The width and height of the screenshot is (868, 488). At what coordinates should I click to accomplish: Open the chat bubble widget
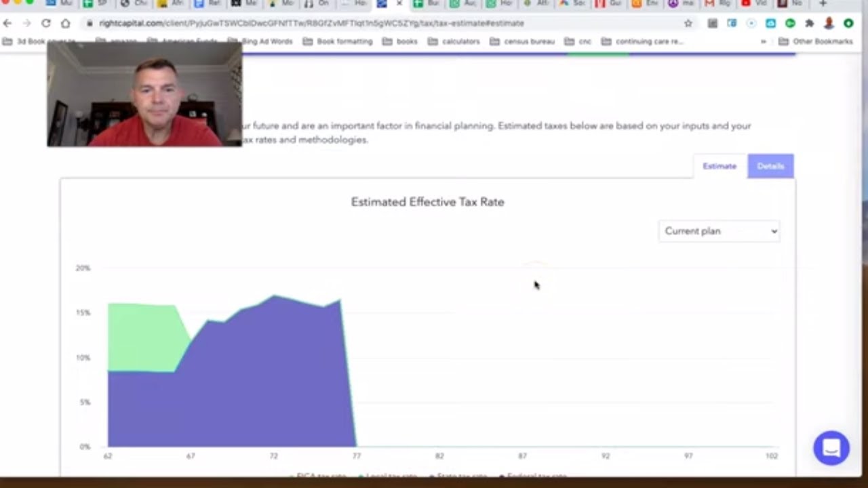831,448
